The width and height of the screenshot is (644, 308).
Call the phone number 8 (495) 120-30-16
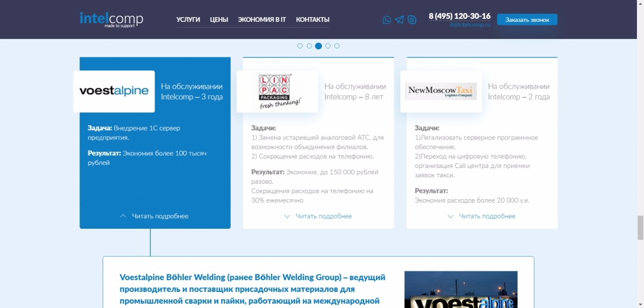tap(460, 16)
